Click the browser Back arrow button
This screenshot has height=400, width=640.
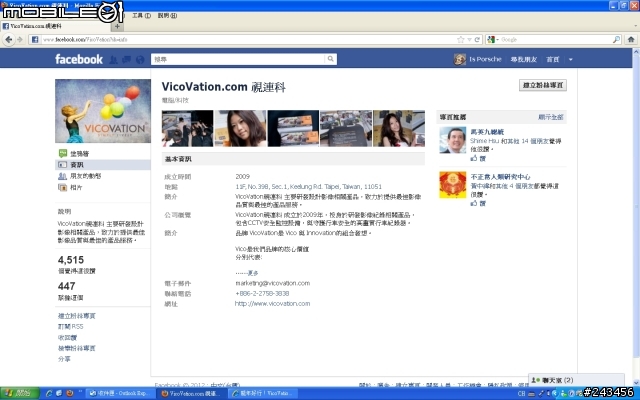[9, 40]
